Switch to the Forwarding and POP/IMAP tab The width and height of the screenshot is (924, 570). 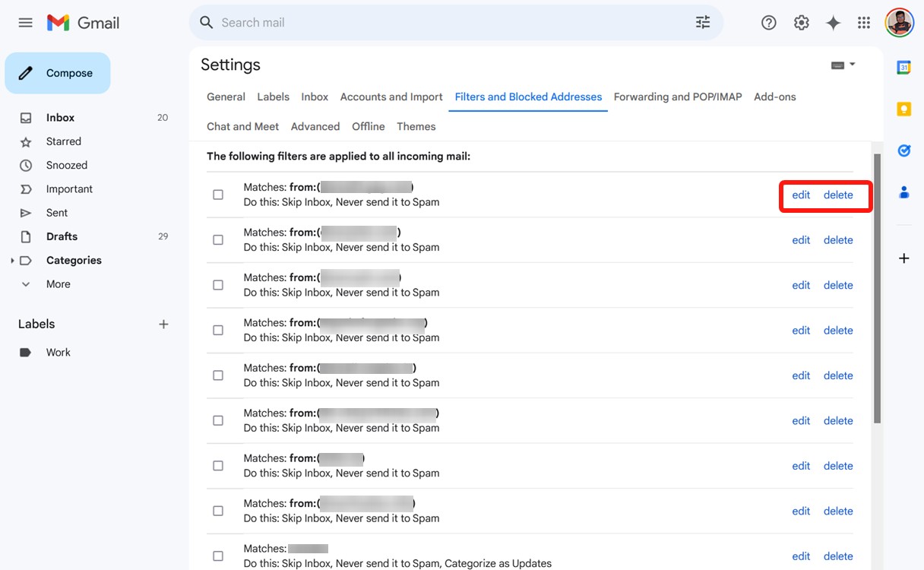[x=677, y=97]
